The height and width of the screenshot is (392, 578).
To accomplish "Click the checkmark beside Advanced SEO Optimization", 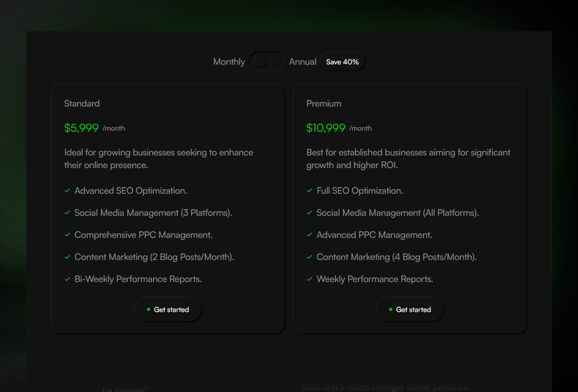I will click(x=67, y=190).
